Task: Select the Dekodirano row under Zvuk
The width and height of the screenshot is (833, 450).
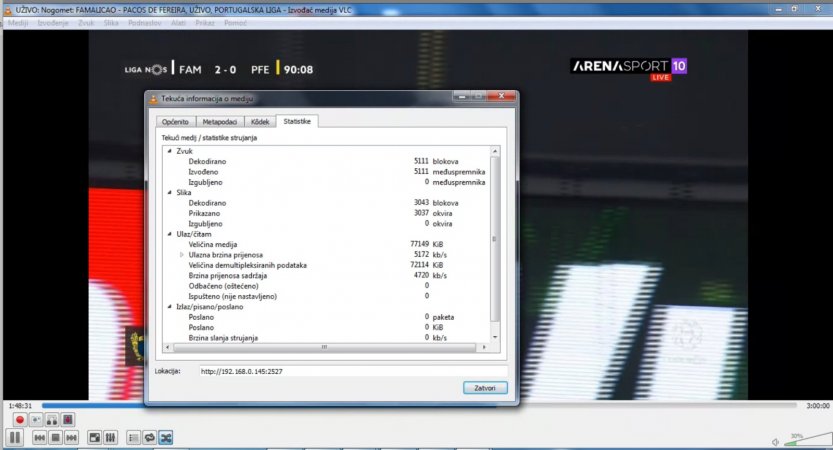Action: (326, 162)
